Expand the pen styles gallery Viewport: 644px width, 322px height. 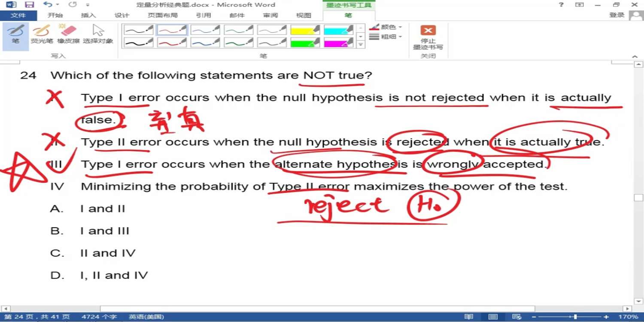click(x=361, y=45)
